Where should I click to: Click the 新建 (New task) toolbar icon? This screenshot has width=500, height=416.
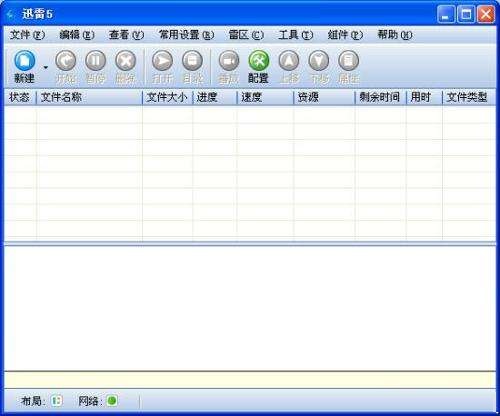24,61
